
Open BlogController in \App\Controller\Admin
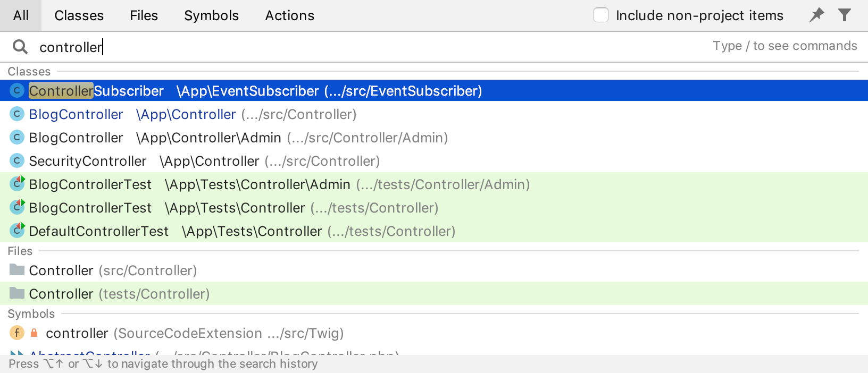[x=434, y=138]
